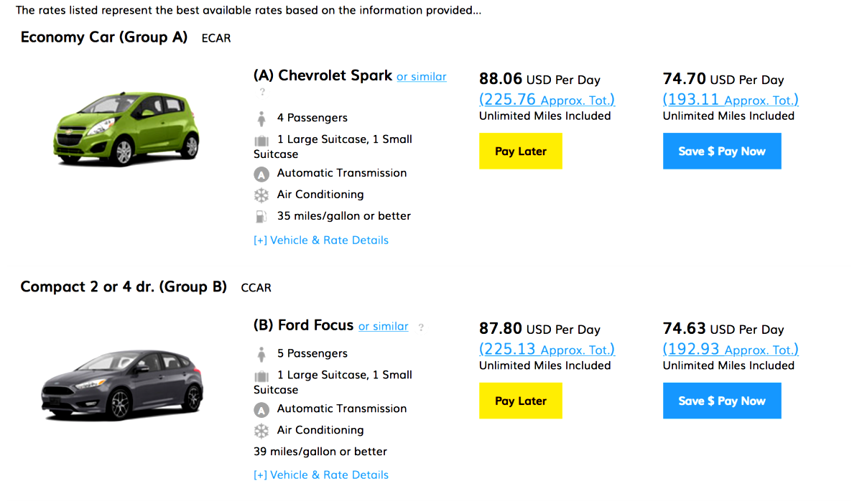Click the Air Conditioning snowflake icon for Spark
This screenshot has width=862, height=504.
tap(261, 194)
